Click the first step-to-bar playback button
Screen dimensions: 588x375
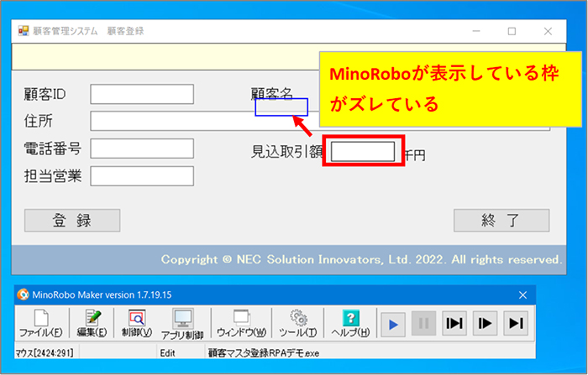click(454, 324)
